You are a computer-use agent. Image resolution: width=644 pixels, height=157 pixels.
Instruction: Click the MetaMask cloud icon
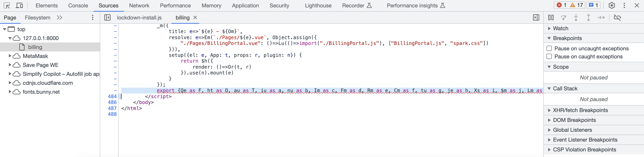tap(17, 56)
